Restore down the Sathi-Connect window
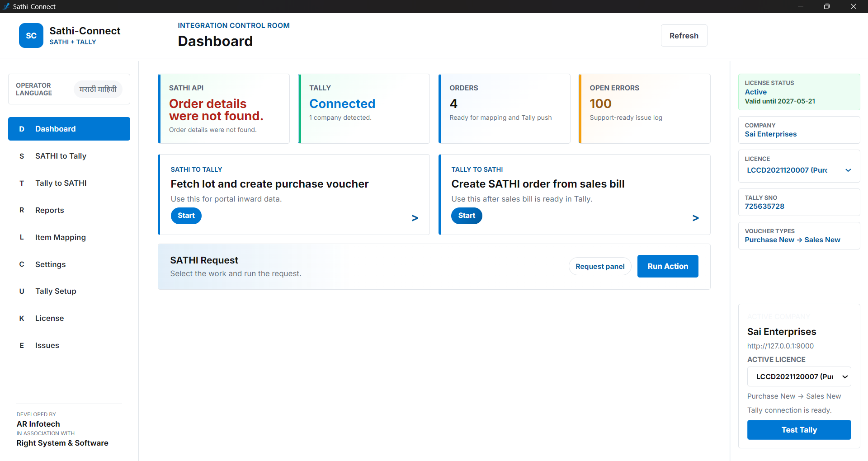 827,6
